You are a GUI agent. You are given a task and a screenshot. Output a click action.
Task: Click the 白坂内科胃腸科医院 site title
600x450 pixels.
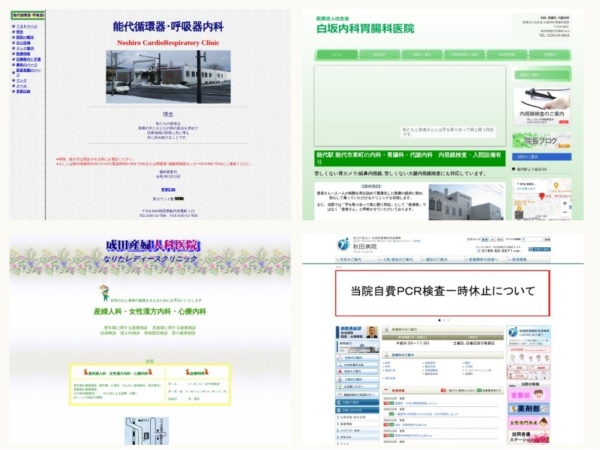tap(365, 28)
